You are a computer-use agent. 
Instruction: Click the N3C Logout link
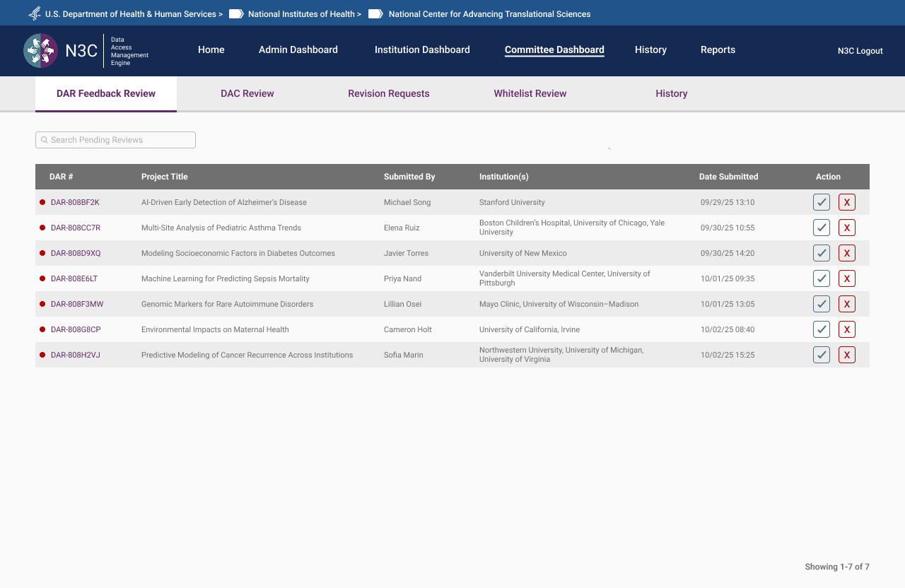click(860, 51)
